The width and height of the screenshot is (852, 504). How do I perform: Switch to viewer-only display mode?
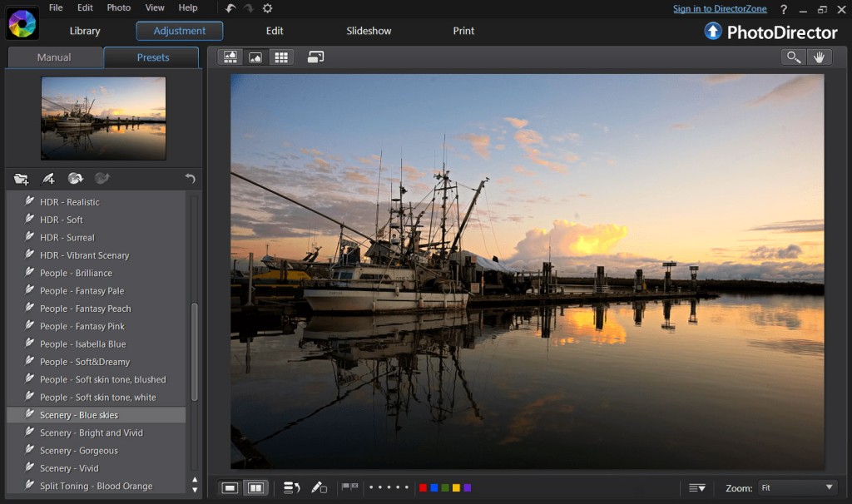point(255,57)
